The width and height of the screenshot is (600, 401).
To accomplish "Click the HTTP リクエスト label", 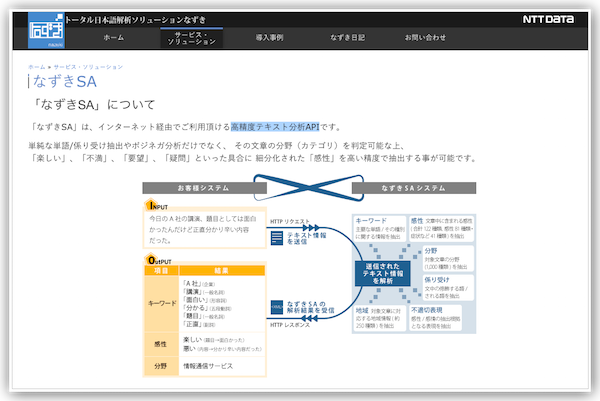I will pos(290,222).
